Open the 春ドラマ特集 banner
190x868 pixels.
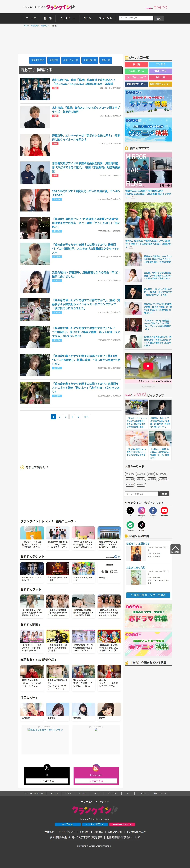[x=148, y=616]
